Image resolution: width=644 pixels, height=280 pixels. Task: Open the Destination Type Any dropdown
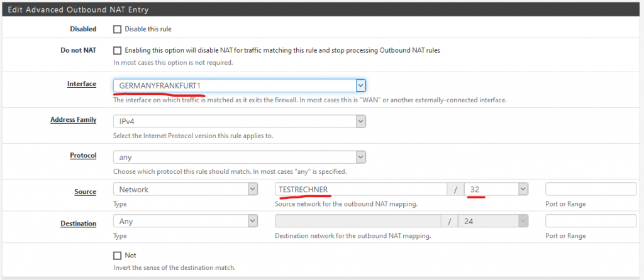186,222
